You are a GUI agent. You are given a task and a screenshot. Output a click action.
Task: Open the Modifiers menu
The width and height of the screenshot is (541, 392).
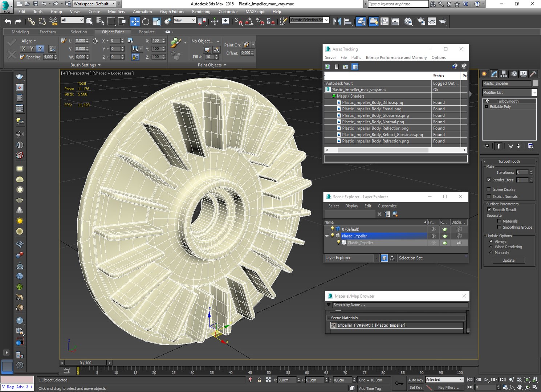[x=117, y=12]
